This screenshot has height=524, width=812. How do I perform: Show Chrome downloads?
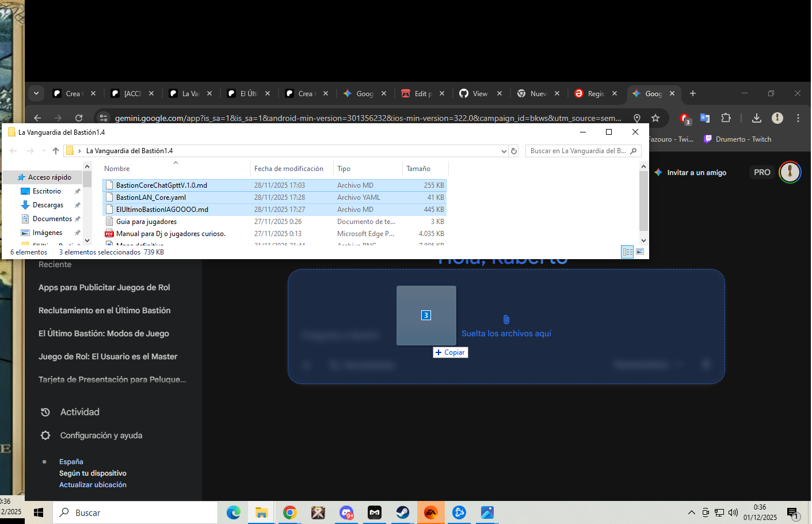[757, 118]
